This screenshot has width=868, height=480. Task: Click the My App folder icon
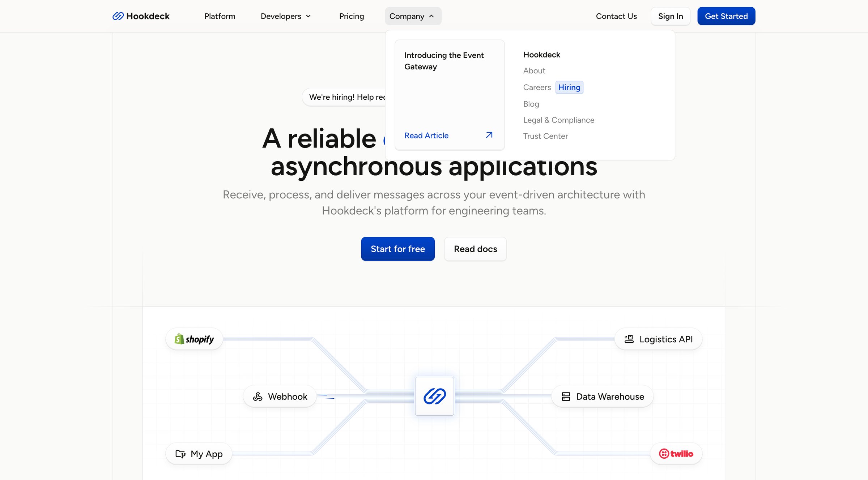pos(180,454)
